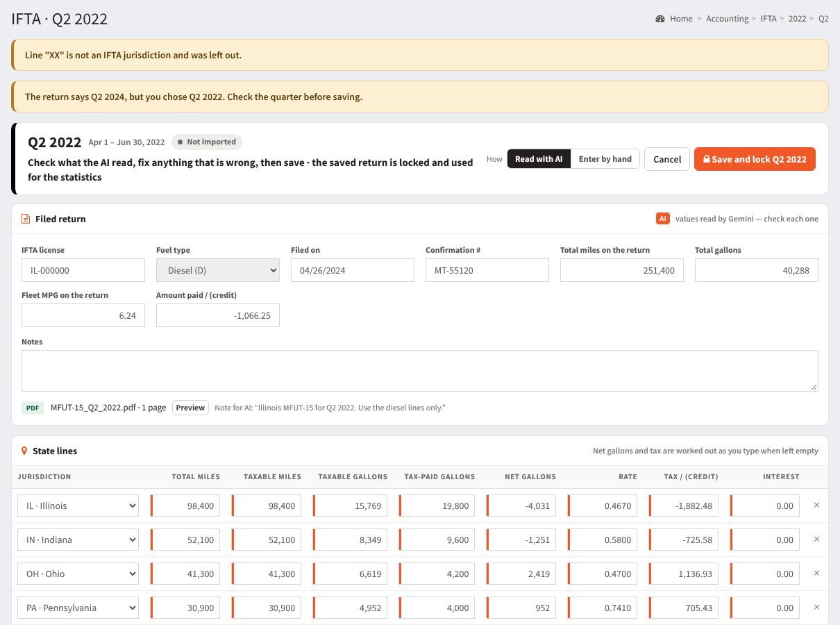Remove the Pennsylvania state line
The width and height of the screenshot is (840, 625).
816,608
